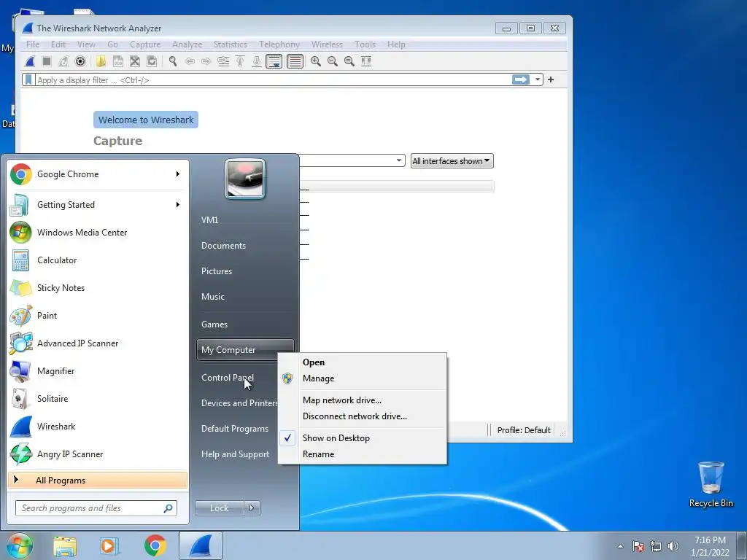Reset zoom to normal size icon
This screenshot has width=747, height=560.
[349, 61]
